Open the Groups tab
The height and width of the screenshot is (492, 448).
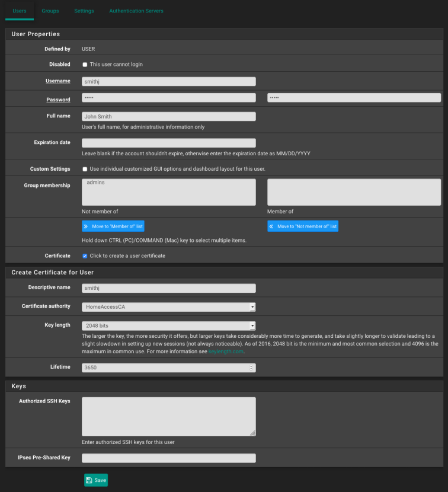(50, 11)
